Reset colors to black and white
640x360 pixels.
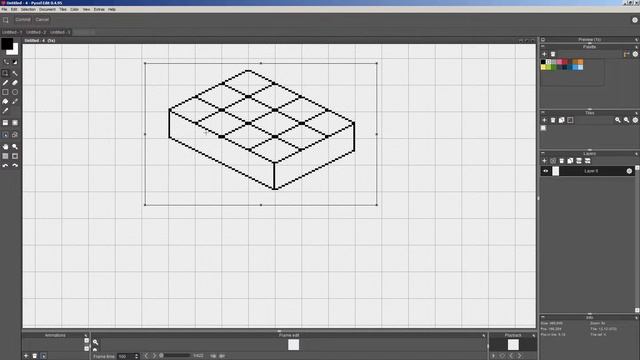[15, 62]
